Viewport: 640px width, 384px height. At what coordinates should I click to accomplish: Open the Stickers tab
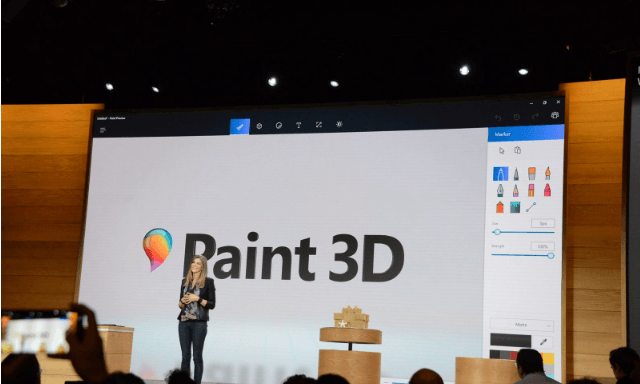279,125
